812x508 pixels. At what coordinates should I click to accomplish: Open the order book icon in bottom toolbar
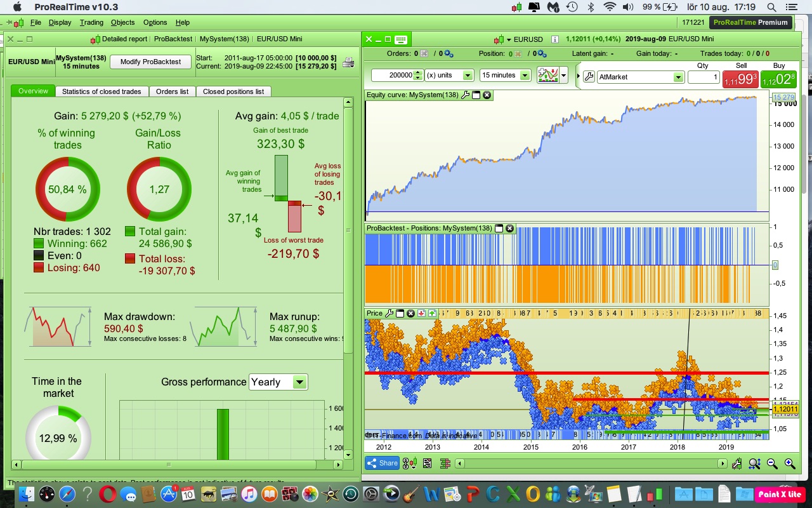445,464
